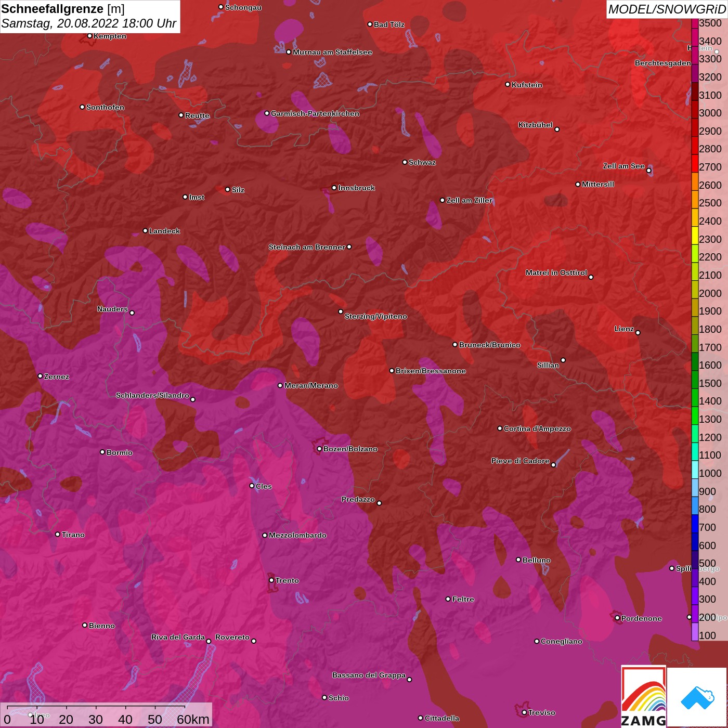Click the 60km scale bar label
Screen dimensions: 728x728
click(193, 719)
